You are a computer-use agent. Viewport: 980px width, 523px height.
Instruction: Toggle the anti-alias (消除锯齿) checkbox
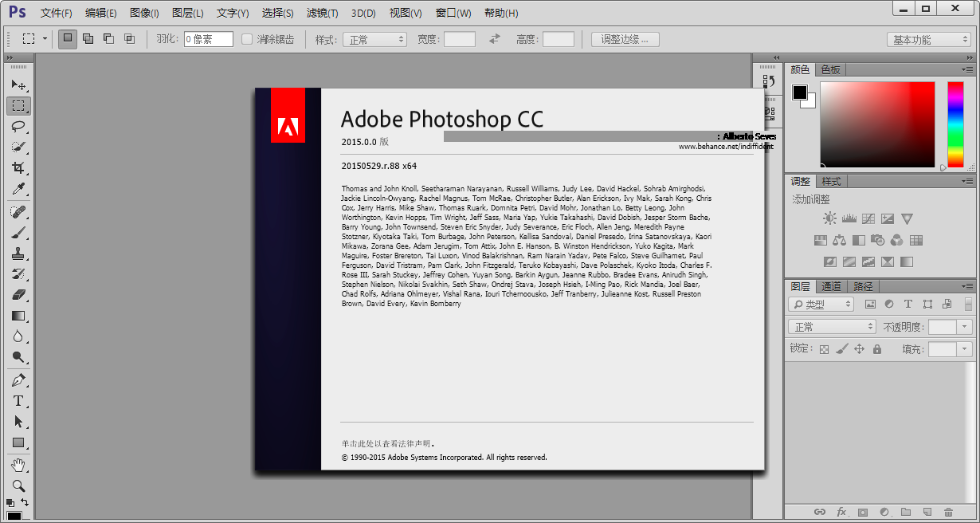(247, 39)
